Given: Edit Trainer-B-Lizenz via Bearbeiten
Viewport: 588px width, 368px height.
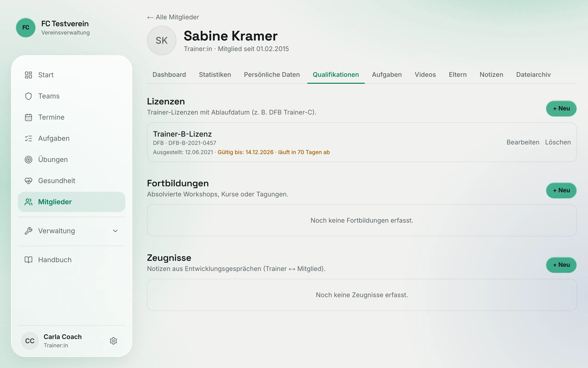Looking at the screenshot, I should coord(523,142).
